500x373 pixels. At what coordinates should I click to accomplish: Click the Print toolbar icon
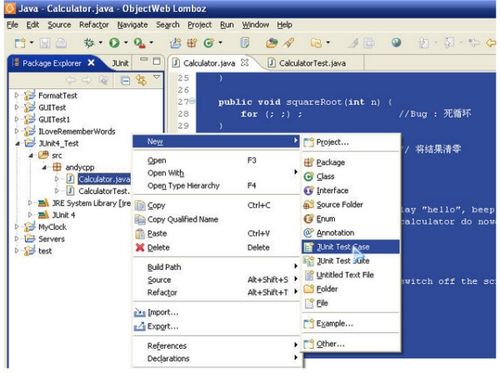[x=61, y=43]
